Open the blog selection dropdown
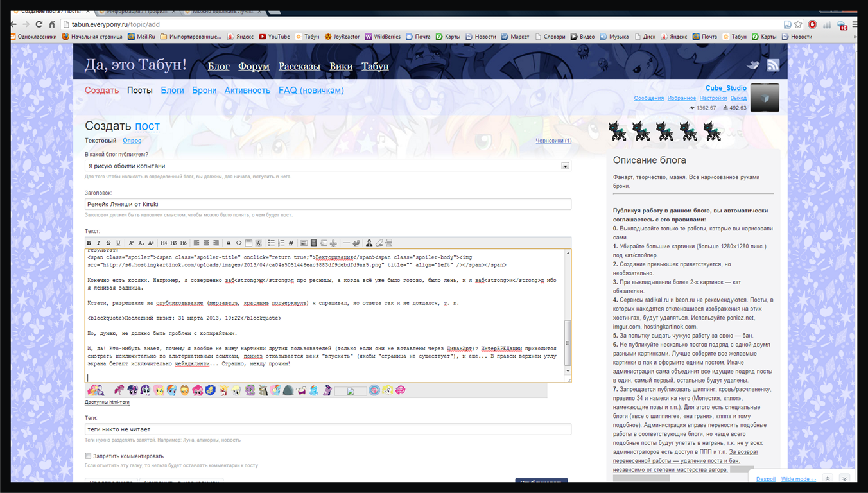The width and height of the screenshot is (868, 493). (328, 166)
